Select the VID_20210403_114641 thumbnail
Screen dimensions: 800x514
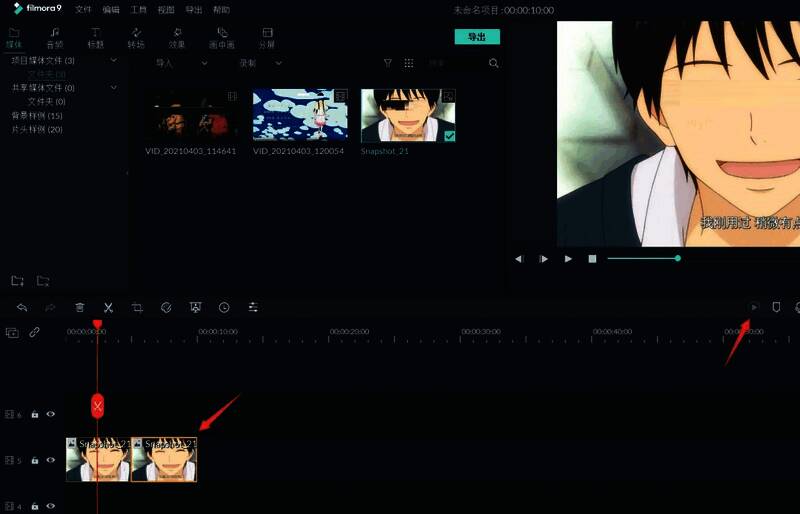click(x=192, y=115)
